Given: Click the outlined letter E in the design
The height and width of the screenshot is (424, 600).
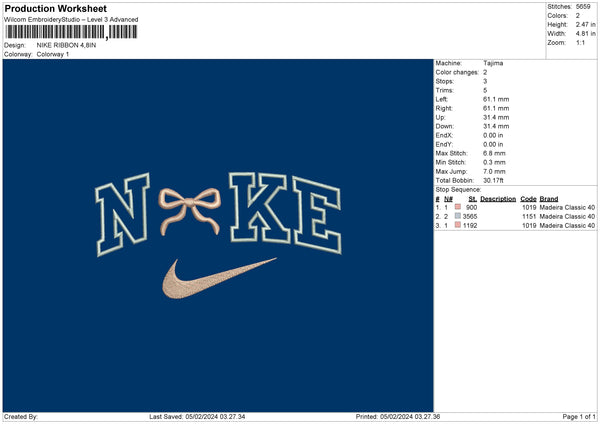Looking at the screenshot, I should [x=317, y=215].
